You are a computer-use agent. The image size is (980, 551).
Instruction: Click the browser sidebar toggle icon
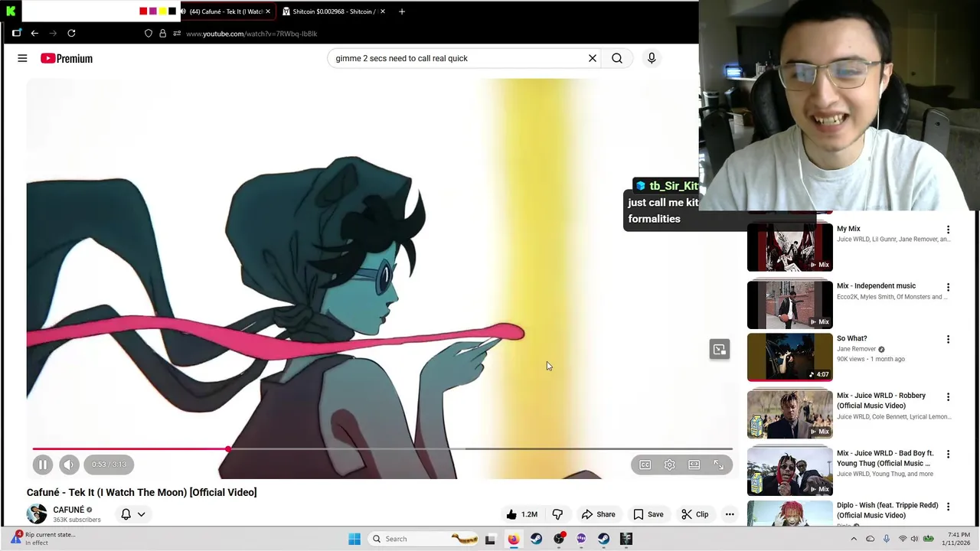16,33
